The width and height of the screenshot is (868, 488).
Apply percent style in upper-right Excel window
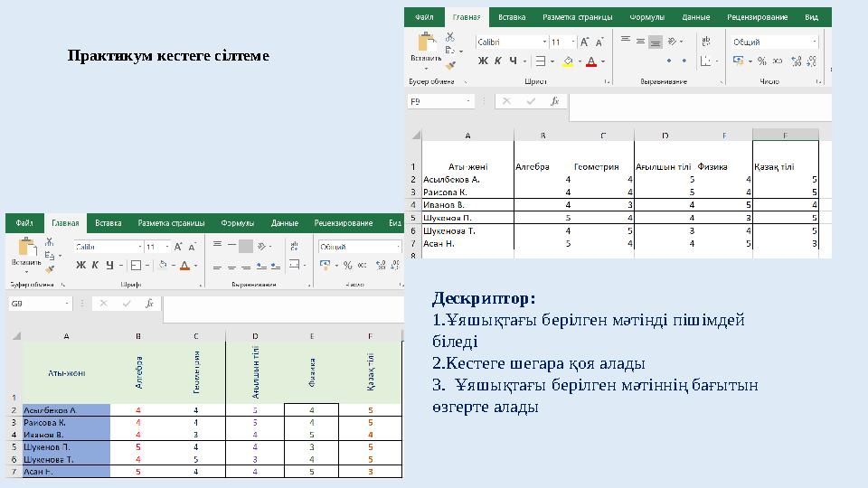coord(761,61)
